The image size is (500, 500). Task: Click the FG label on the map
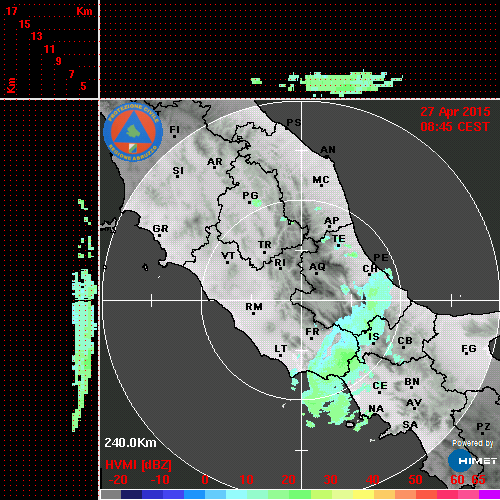pos(469,349)
